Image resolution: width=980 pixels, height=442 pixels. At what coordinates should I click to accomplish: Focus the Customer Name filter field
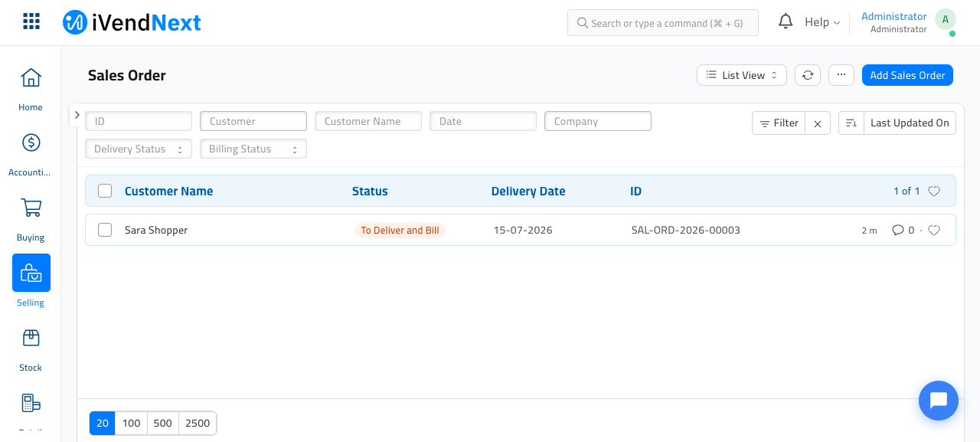click(x=368, y=121)
